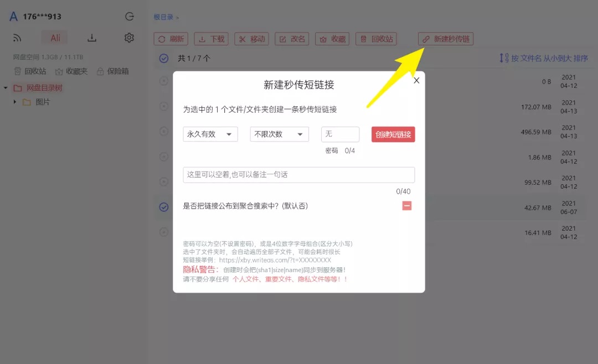Viewport: 598px width, 364px height.
Task: Click the sort order icon 按文件名排序
Action: click(504, 58)
